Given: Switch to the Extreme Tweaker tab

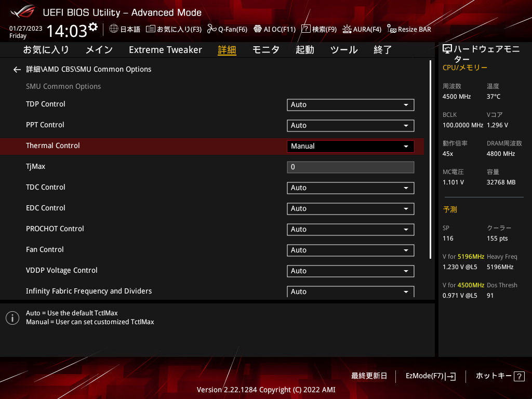Looking at the screenshot, I should pyautogui.click(x=165, y=50).
